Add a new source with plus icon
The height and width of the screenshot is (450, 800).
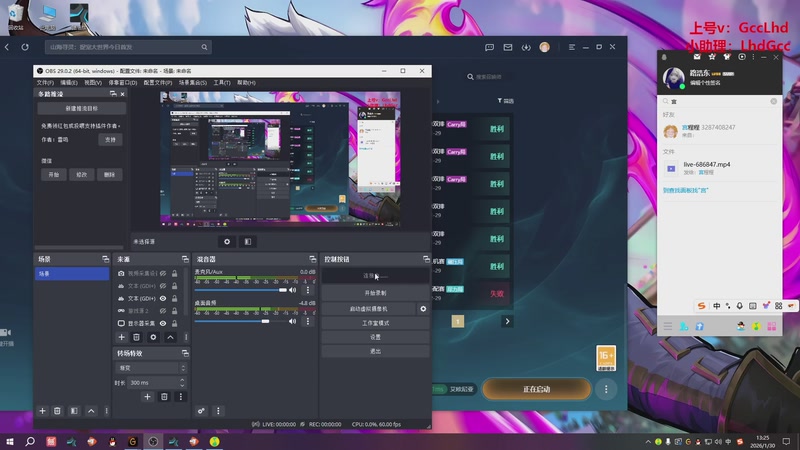(121, 337)
